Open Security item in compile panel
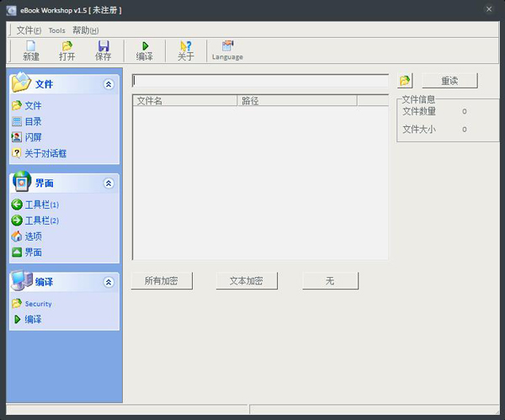The height and width of the screenshot is (420, 505). [x=32, y=303]
